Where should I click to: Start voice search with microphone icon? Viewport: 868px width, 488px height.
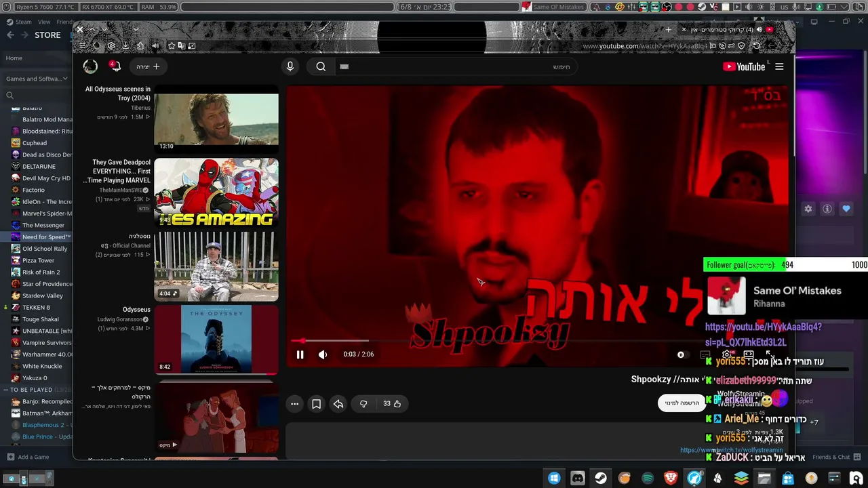point(290,66)
